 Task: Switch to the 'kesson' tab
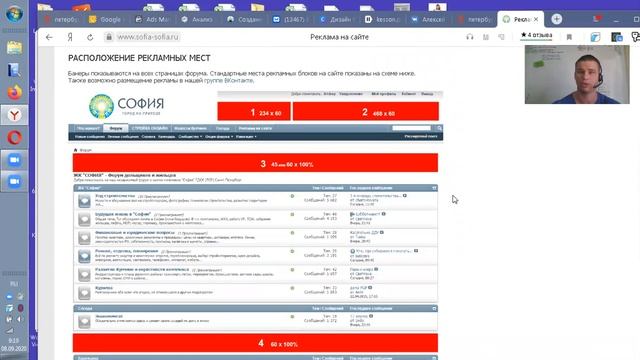pos(382,19)
